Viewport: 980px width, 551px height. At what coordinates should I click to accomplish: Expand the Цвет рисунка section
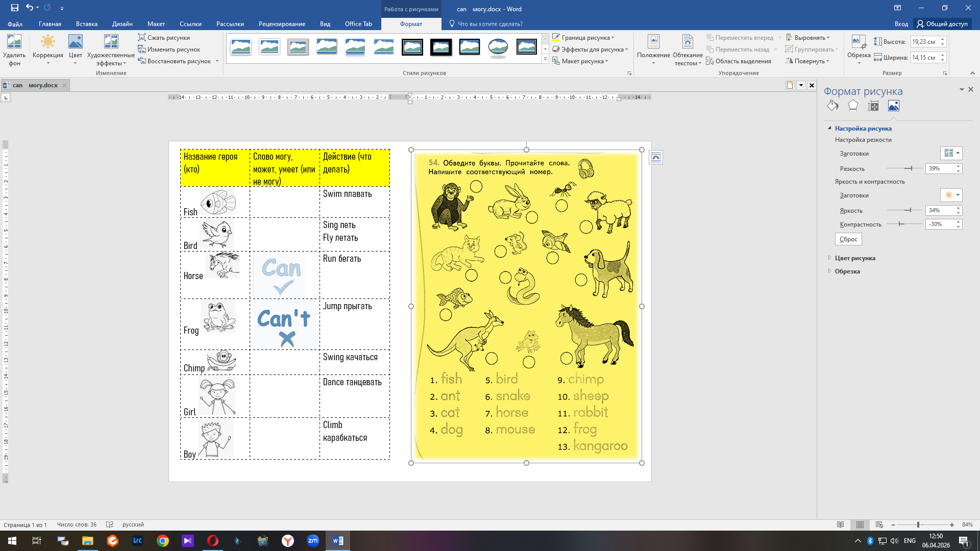point(855,258)
